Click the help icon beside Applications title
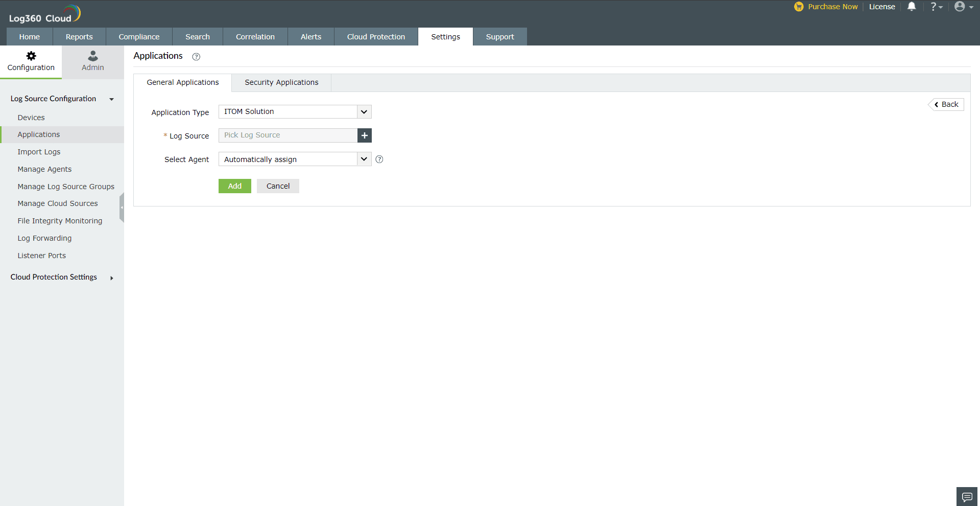The image size is (980, 506). 196,57
